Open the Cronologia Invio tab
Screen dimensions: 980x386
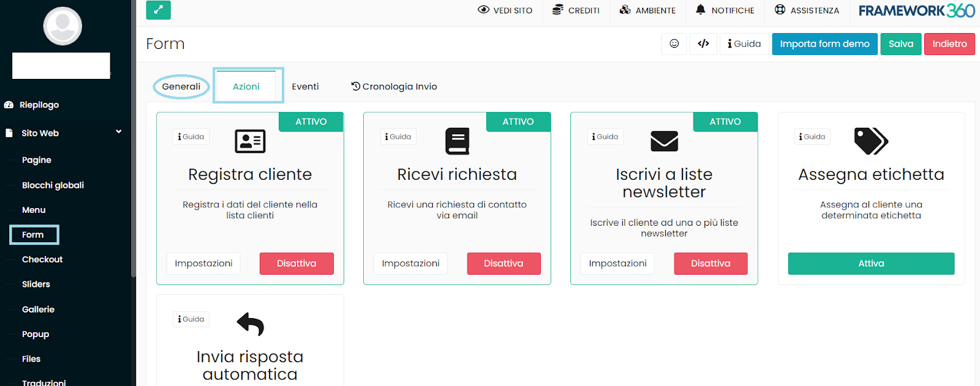(394, 86)
